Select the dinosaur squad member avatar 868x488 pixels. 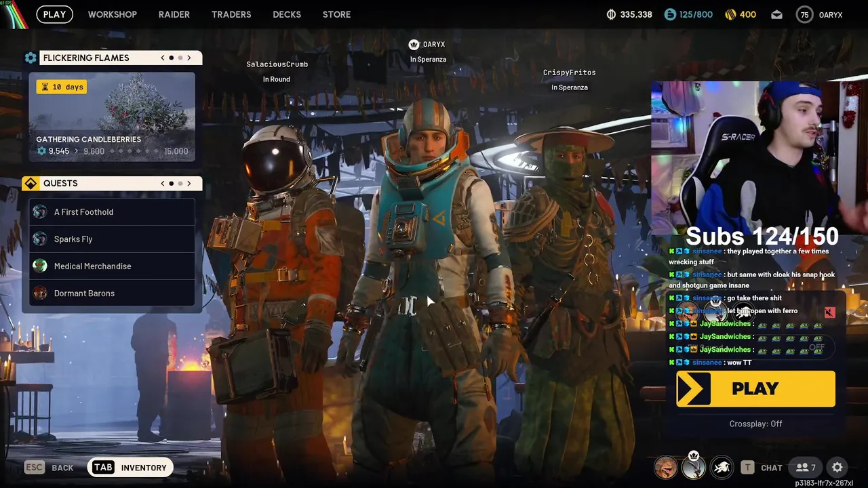665,467
